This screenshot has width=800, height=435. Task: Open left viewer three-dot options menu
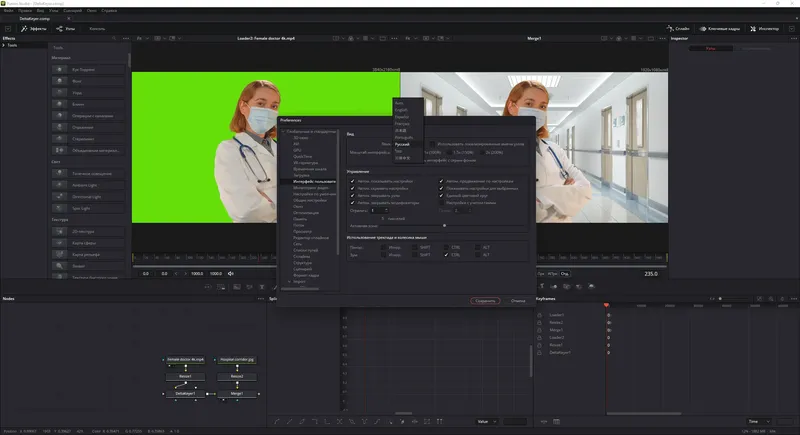[x=394, y=38]
